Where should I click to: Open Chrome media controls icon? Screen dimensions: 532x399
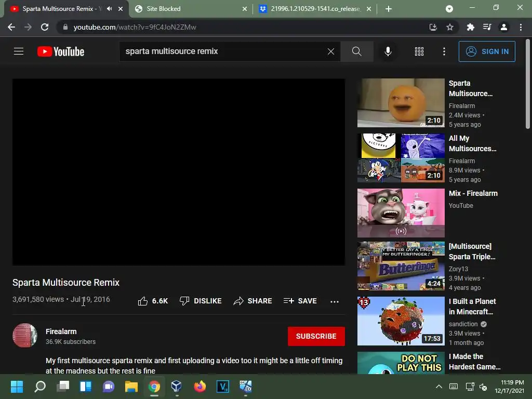point(487,27)
